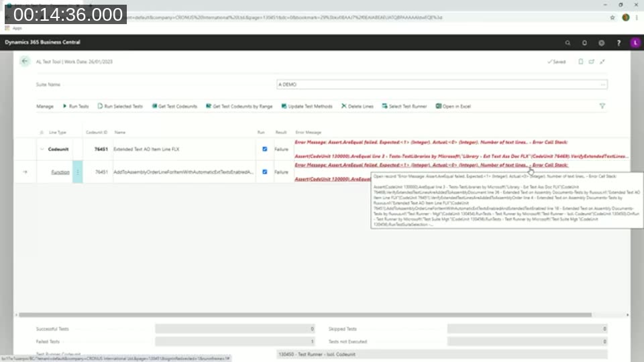This screenshot has width=644, height=362.
Task: Run Tests from the action bar
Action: (x=76, y=107)
